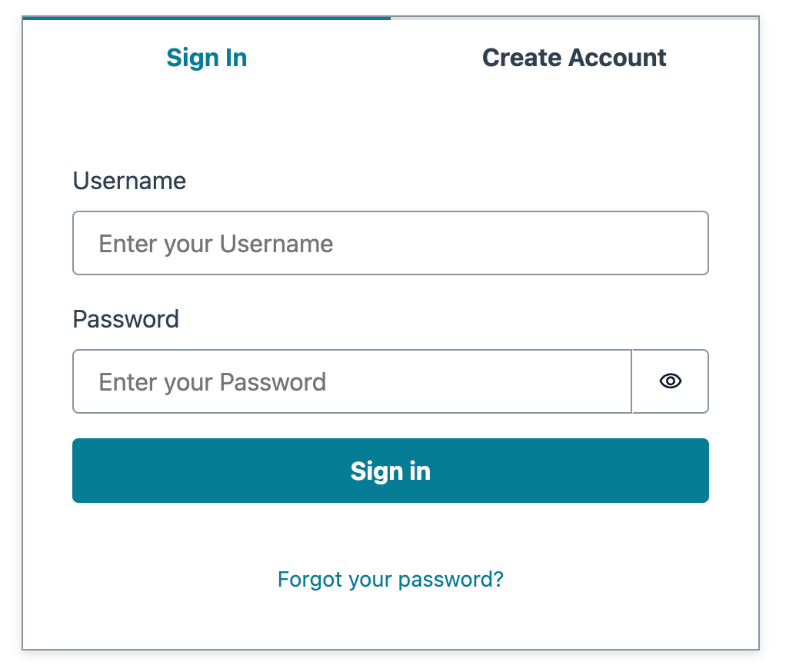Click the Username label text

point(129,181)
